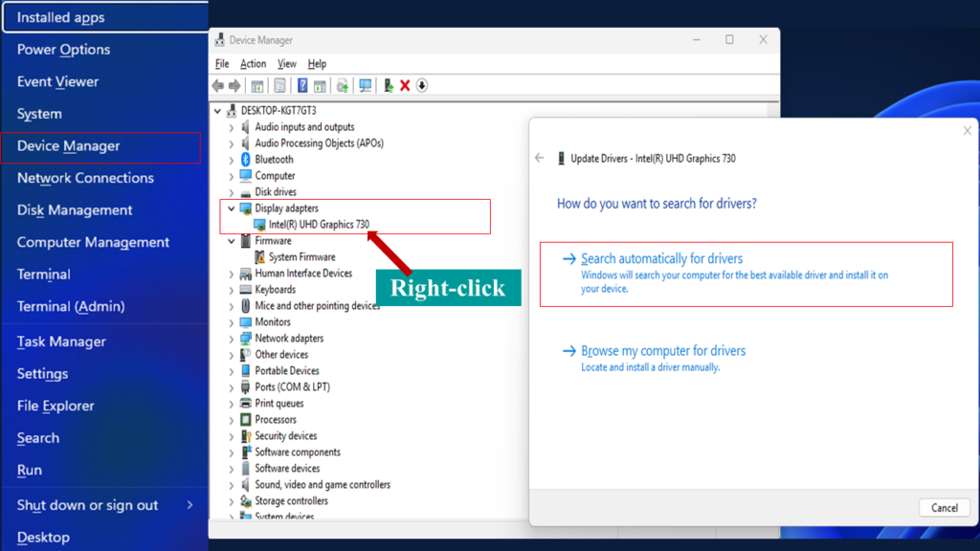The height and width of the screenshot is (551, 980).
Task: Click Scan for hardware changes toolbar icon
Action: (x=365, y=85)
